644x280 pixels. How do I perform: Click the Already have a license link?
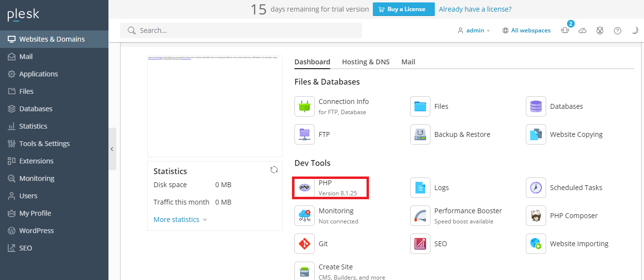pyautogui.click(x=475, y=9)
